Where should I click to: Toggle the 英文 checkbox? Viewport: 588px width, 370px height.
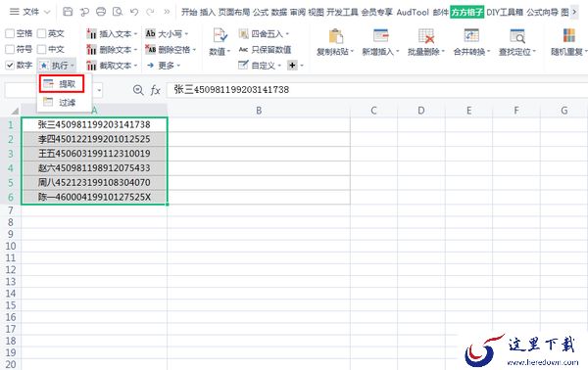click(x=41, y=33)
